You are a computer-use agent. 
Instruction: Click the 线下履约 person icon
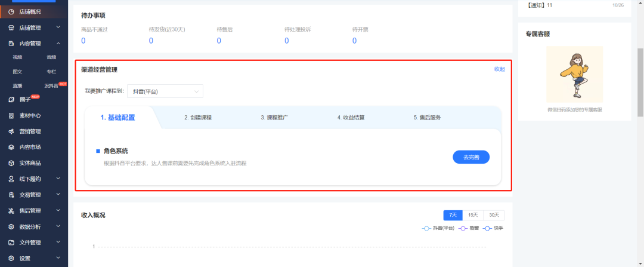tap(11, 179)
